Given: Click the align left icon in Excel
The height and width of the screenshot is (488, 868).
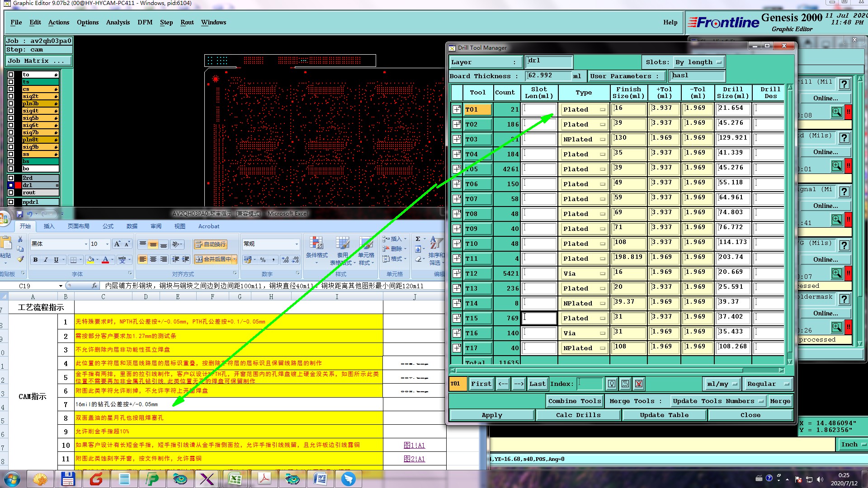Looking at the screenshot, I should (x=143, y=259).
